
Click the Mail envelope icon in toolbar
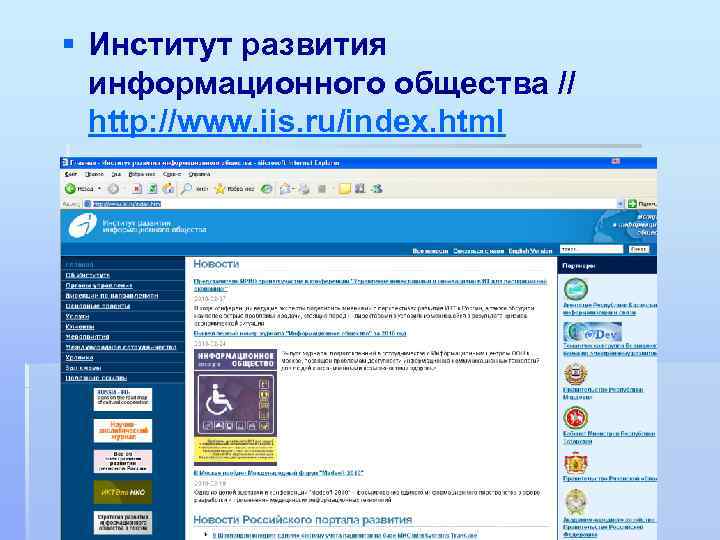coord(285,189)
